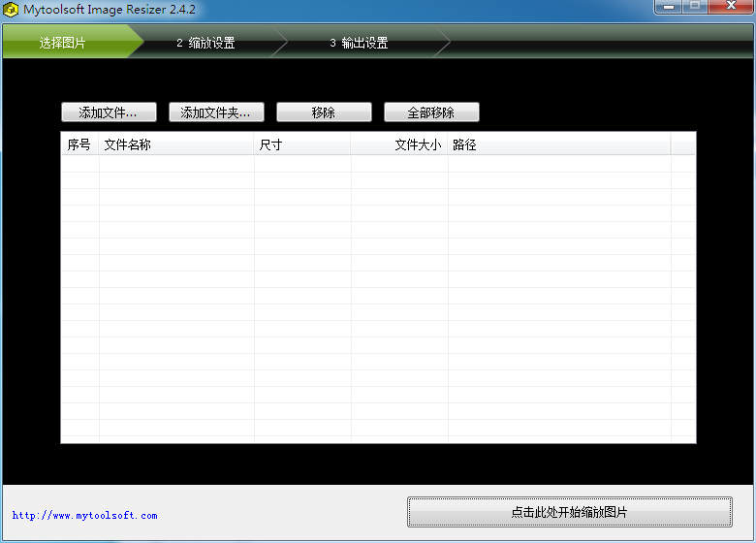
Task: Click the 添加文件夹... button
Action: click(216, 112)
